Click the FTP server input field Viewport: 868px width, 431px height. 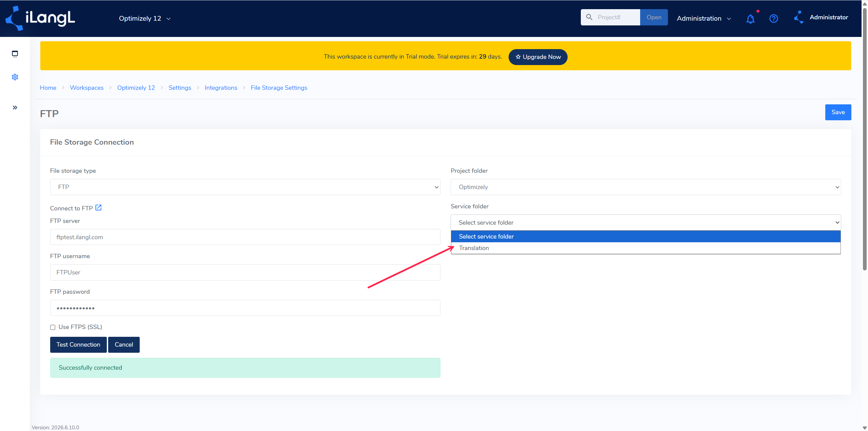pyautogui.click(x=245, y=237)
